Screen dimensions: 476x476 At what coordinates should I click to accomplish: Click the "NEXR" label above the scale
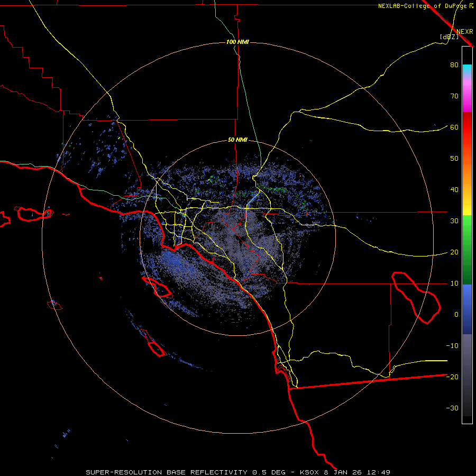click(464, 32)
